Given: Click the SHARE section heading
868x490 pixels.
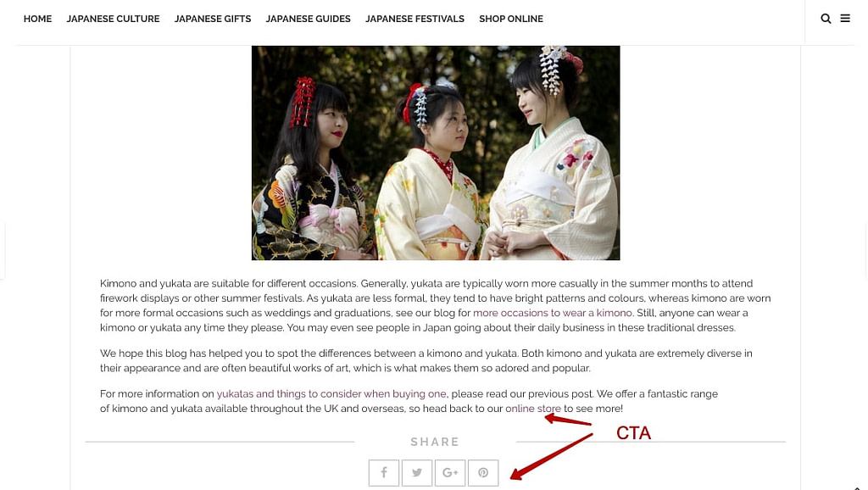Looking at the screenshot, I should [435, 442].
